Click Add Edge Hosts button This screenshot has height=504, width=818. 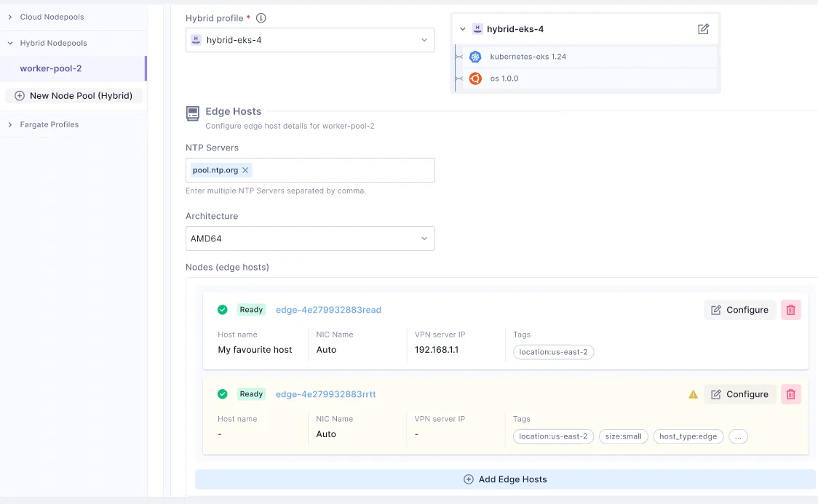click(505, 479)
